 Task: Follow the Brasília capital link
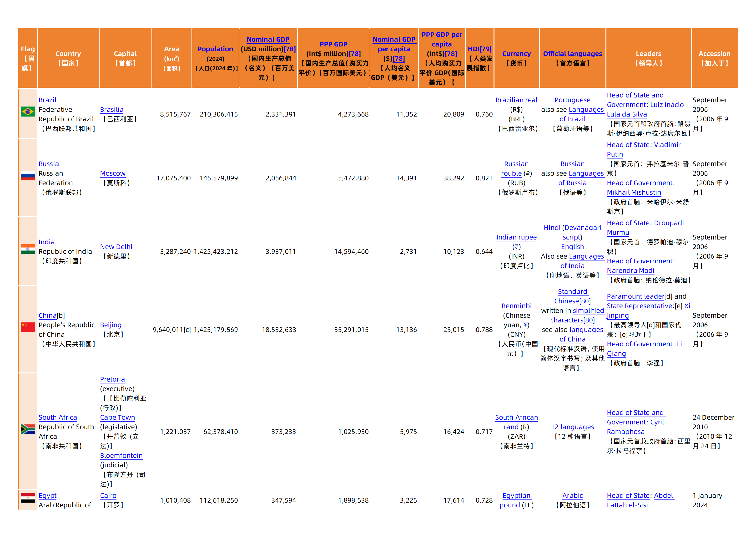[112, 109]
